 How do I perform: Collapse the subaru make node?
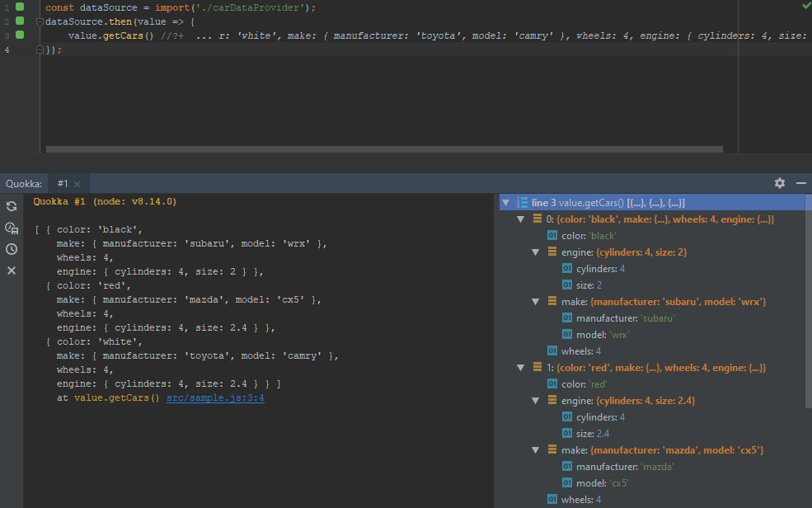tap(535, 302)
